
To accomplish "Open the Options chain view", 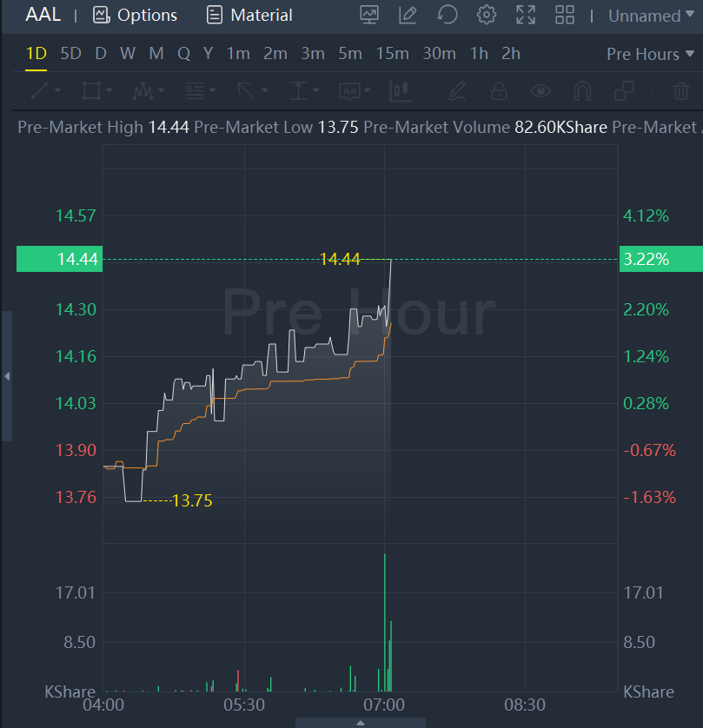I will point(135,16).
